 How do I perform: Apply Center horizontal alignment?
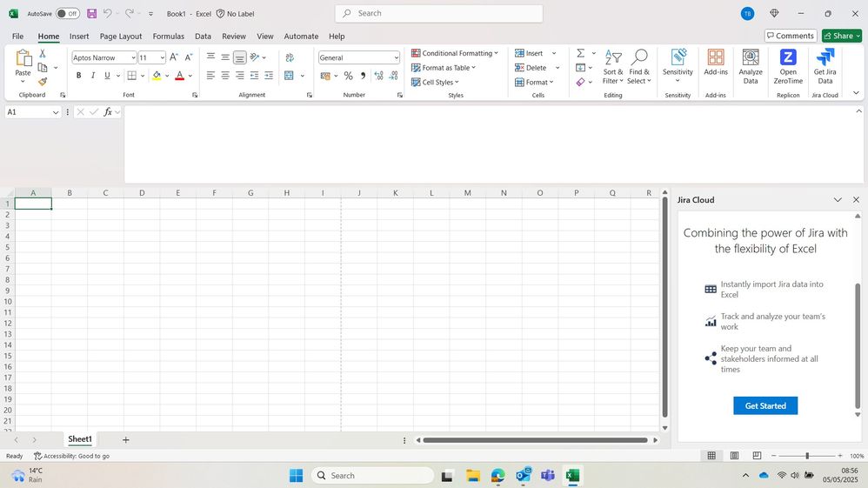point(225,76)
